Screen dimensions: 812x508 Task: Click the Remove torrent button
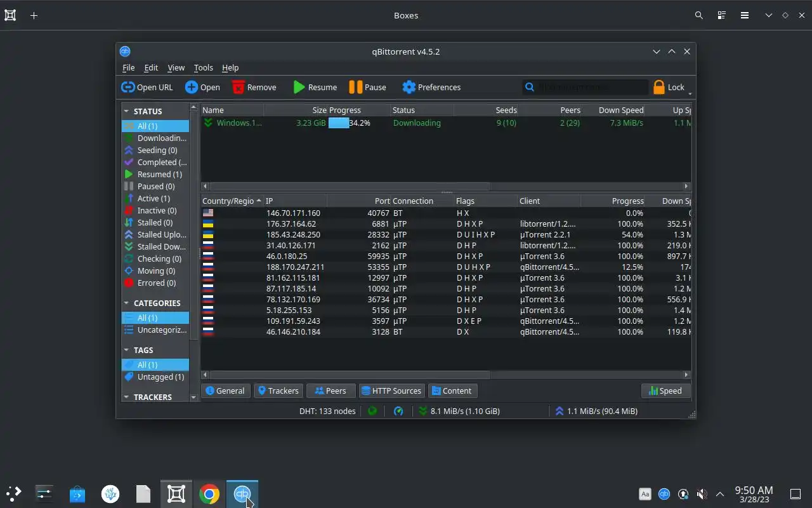coord(254,87)
